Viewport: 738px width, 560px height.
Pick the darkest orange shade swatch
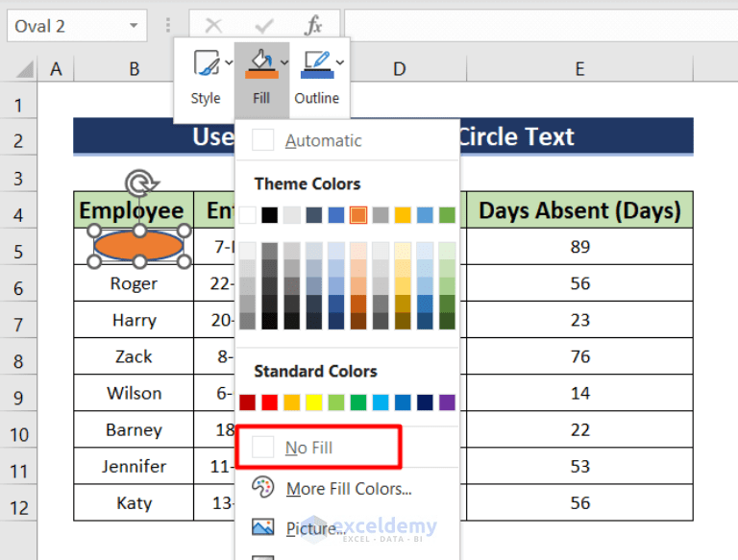[358, 321]
